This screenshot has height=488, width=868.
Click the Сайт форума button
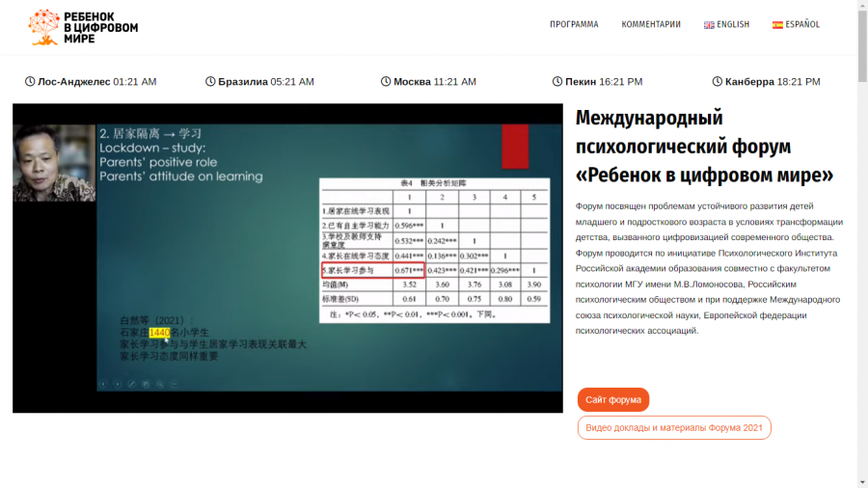[x=613, y=399]
